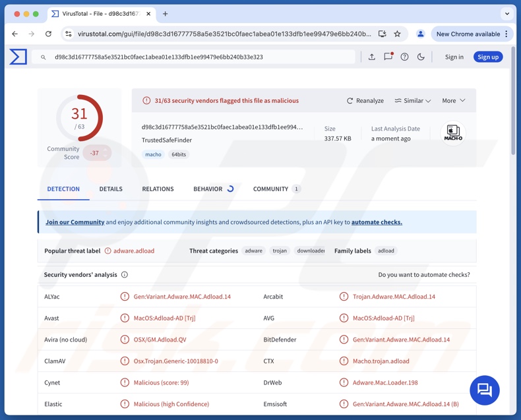Click MacOS:Adload-AD [Trj] in Avast row
The width and height of the screenshot is (521, 420).
coord(164,318)
